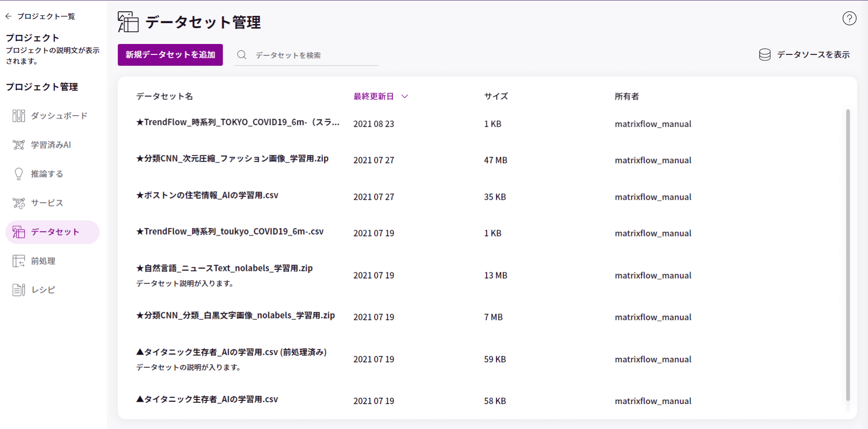Click the レシピ document icon
The height and width of the screenshot is (429, 868).
[19, 290]
